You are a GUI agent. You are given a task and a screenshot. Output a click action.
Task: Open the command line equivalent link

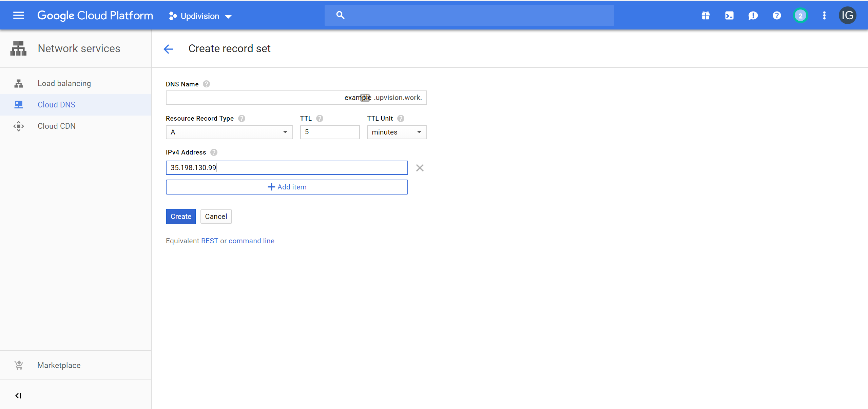pyautogui.click(x=251, y=241)
